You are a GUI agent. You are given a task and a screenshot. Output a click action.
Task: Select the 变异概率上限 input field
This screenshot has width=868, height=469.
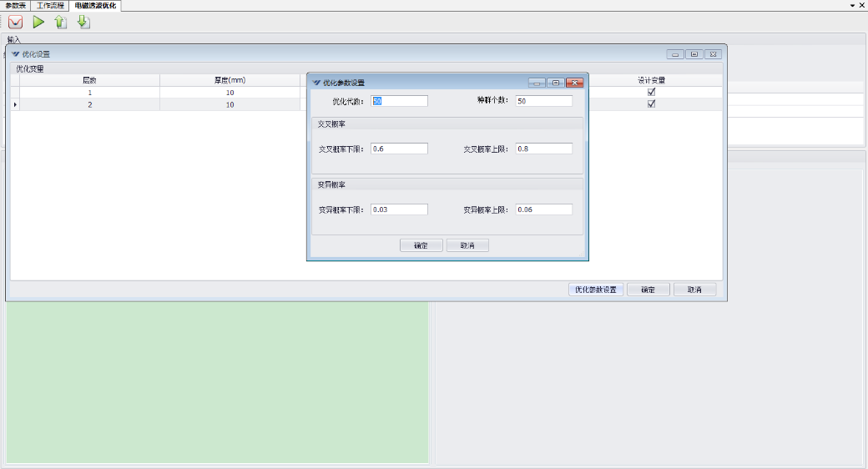(543, 209)
